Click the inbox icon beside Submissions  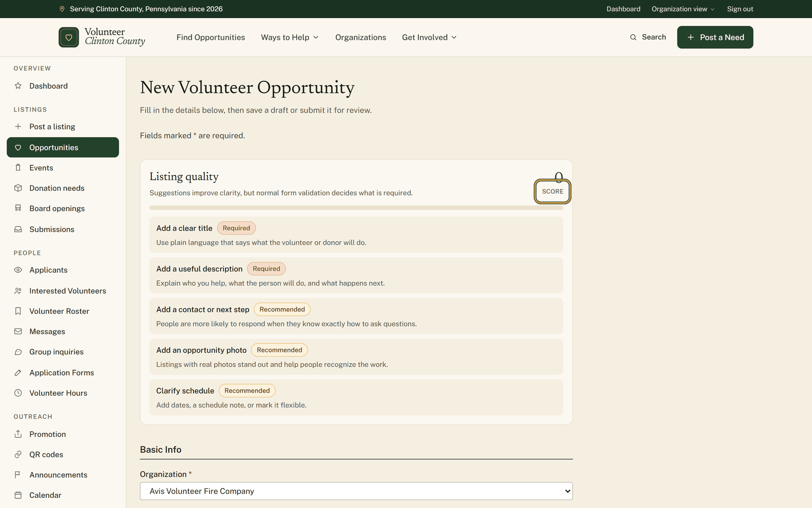click(x=18, y=229)
